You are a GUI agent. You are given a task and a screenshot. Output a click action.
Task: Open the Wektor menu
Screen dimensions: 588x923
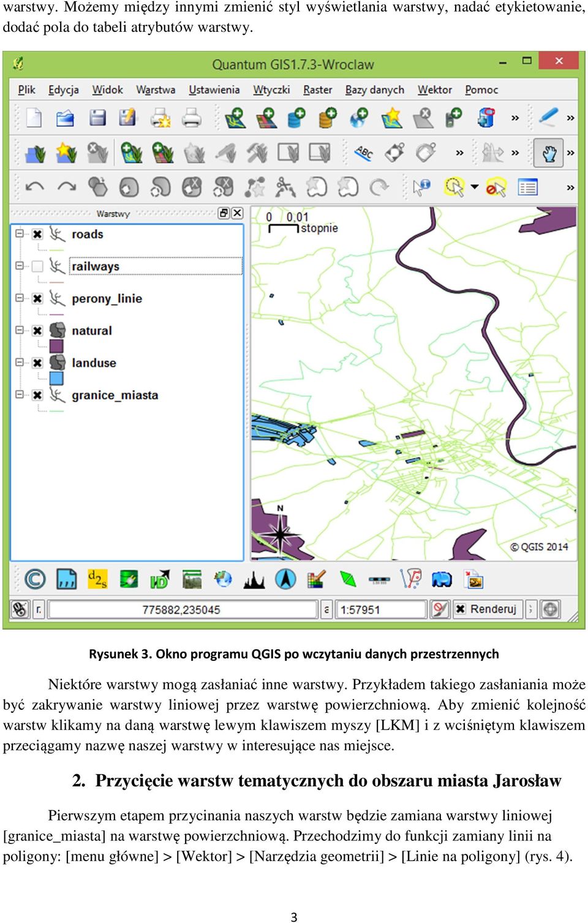[435, 89]
